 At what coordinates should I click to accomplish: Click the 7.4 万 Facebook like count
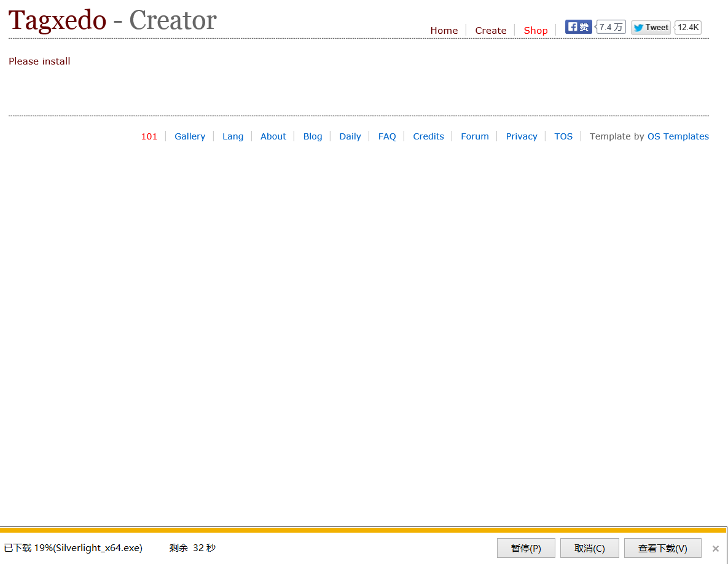[x=610, y=27]
